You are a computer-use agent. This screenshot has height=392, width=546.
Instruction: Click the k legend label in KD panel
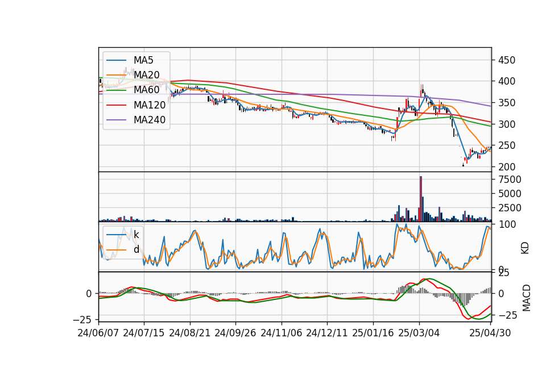click(x=136, y=235)
